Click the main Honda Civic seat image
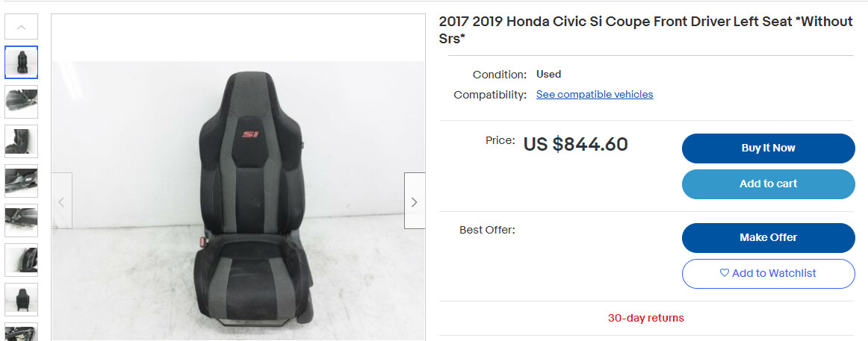This screenshot has width=868, height=341. [x=238, y=201]
